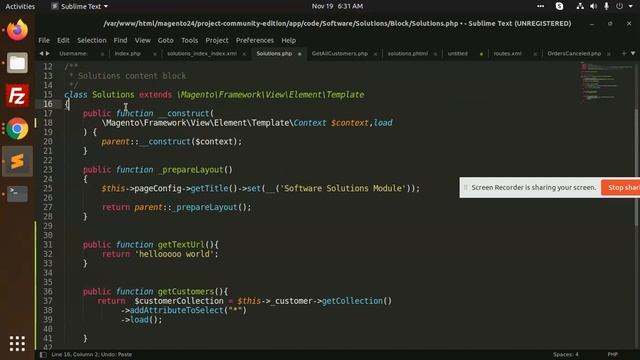Close the routes.xml tab
The width and height of the screenshot is (640, 360).
(535, 54)
